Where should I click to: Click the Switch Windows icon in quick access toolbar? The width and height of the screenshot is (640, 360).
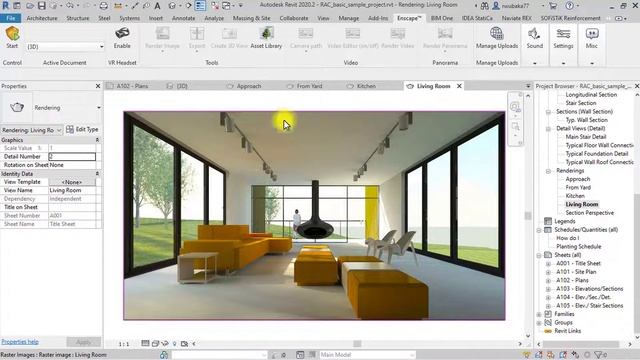coord(226,6)
